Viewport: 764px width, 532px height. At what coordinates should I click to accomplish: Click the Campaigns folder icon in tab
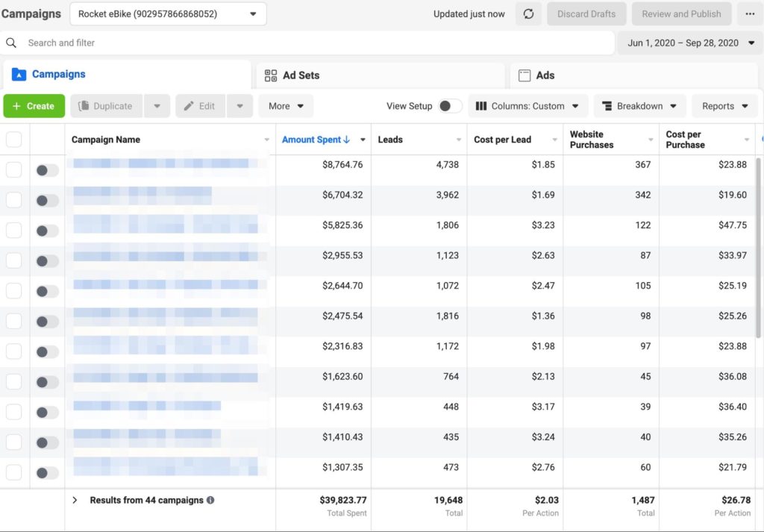pos(19,74)
